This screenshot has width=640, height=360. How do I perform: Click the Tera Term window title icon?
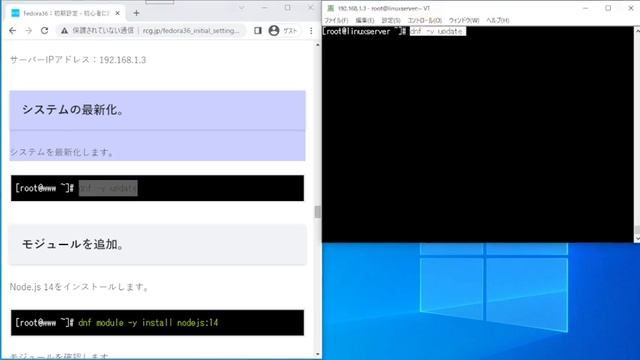pyautogui.click(x=331, y=8)
